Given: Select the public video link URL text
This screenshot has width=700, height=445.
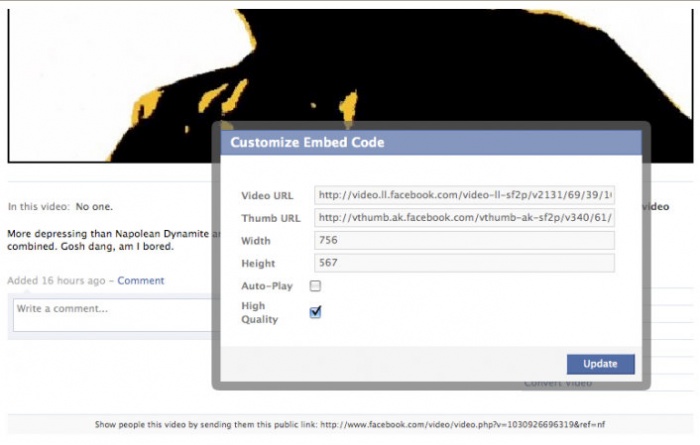Looking at the screenshot, I should coord(462,424).
